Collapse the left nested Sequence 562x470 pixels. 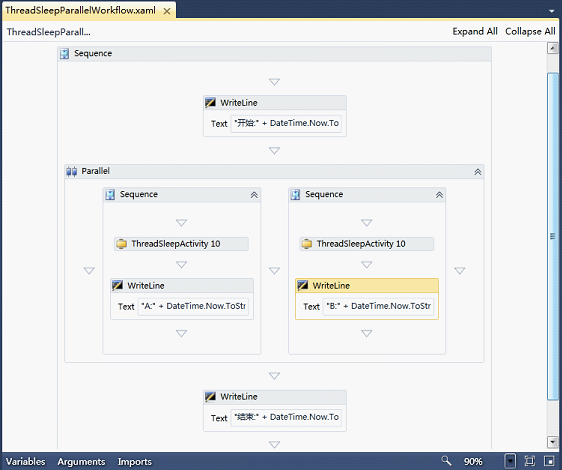pos(254,195)
